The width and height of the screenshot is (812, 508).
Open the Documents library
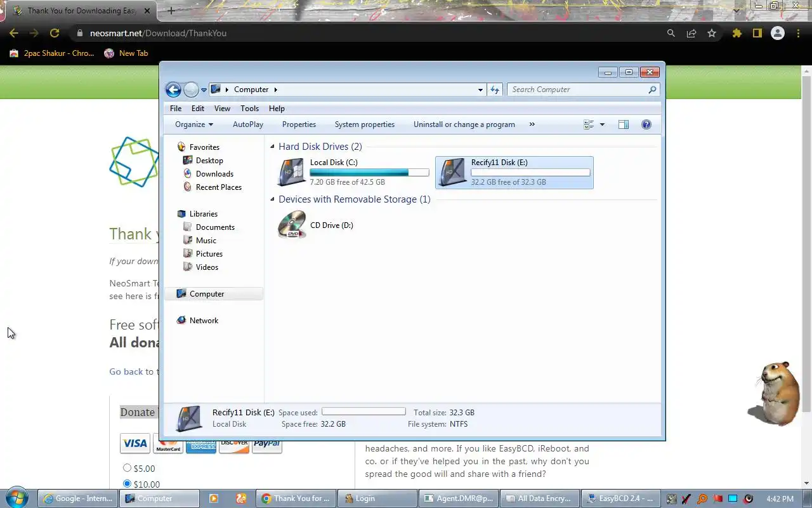(x=215, y=227)
